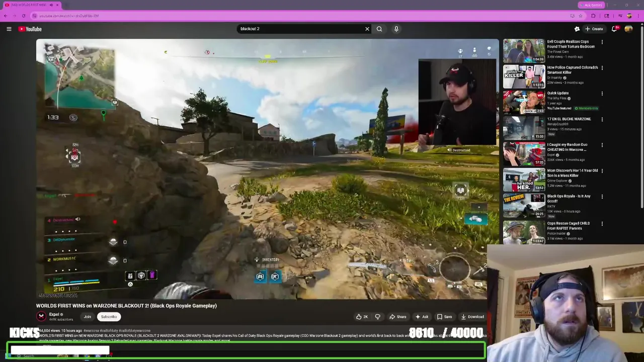The image size is (644, 362).
Task: Open options menu for Black Ops Royale video
Action: [x=602, y=197]
